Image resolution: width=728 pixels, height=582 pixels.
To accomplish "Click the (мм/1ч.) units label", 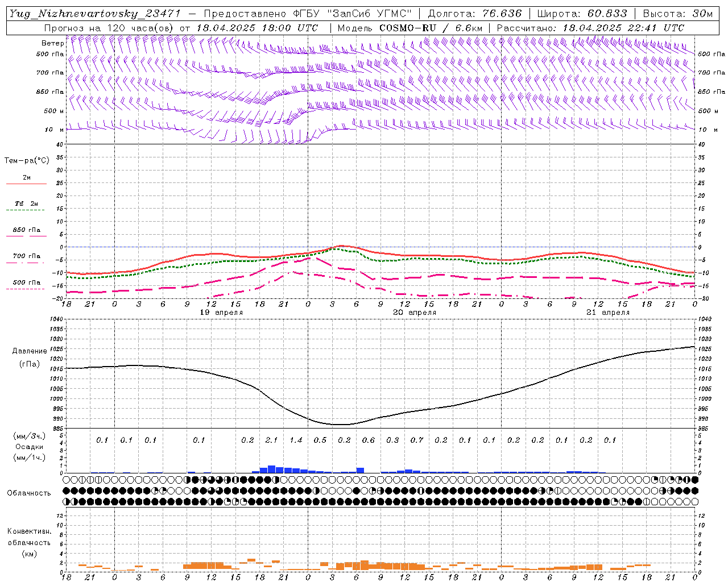I will click(30, 458).
